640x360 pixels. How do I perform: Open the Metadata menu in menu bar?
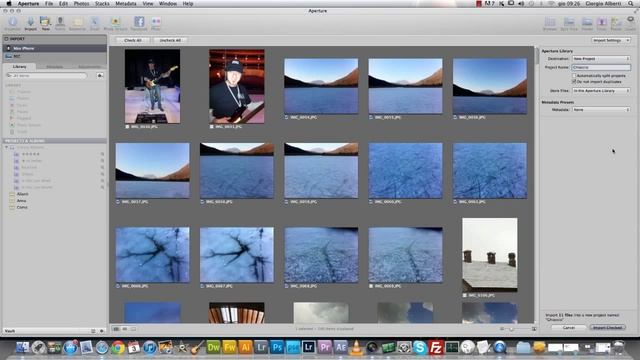[126, 4]
